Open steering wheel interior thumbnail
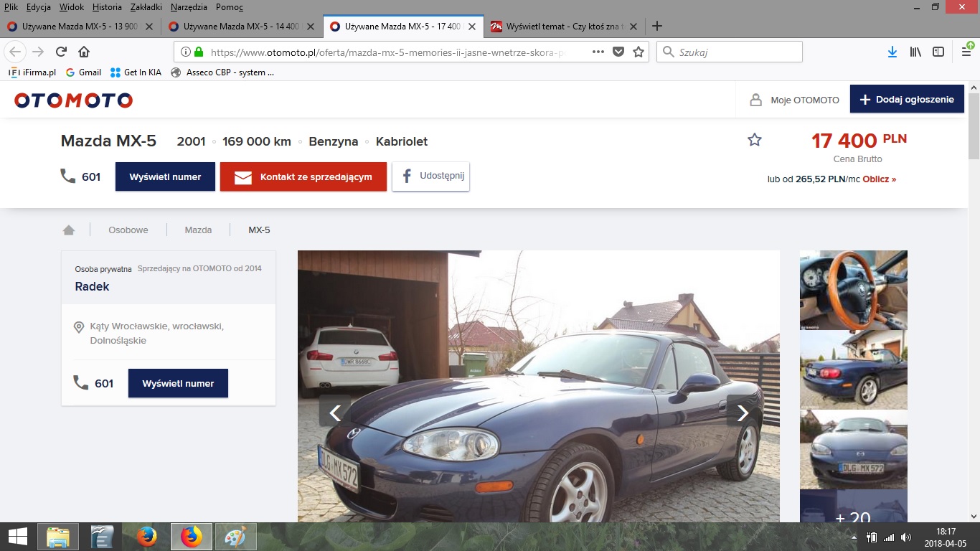Screen dimensions: 980x551 point(854,290)
